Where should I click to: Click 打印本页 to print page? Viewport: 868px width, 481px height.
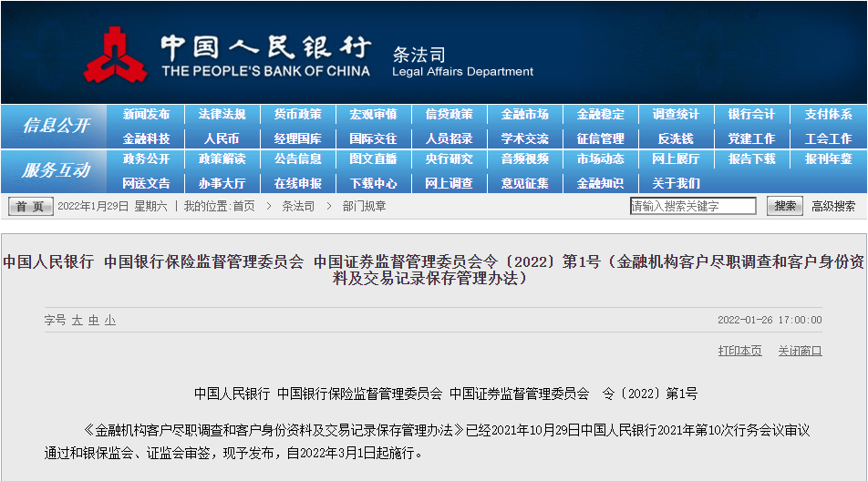(739, 351)
